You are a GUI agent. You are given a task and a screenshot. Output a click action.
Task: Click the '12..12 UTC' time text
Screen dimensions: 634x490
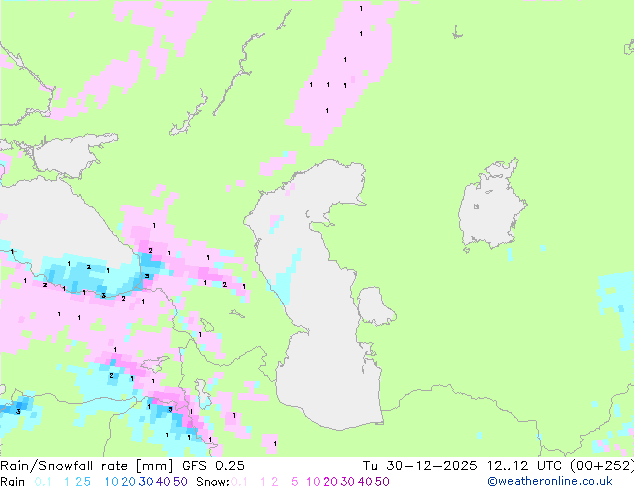click(524, 466)
